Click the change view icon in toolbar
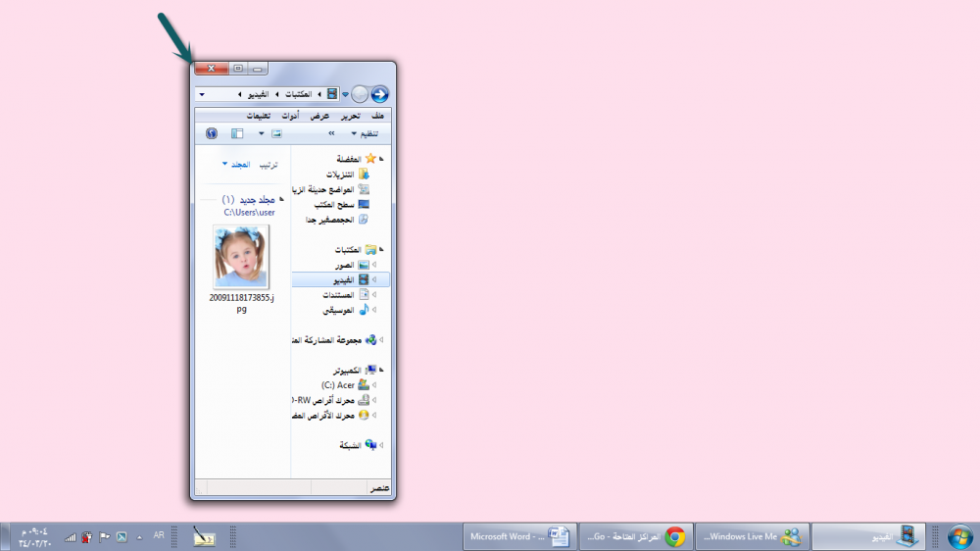The height and width of the screenshot is (551, 980). (x=276, y=133)
